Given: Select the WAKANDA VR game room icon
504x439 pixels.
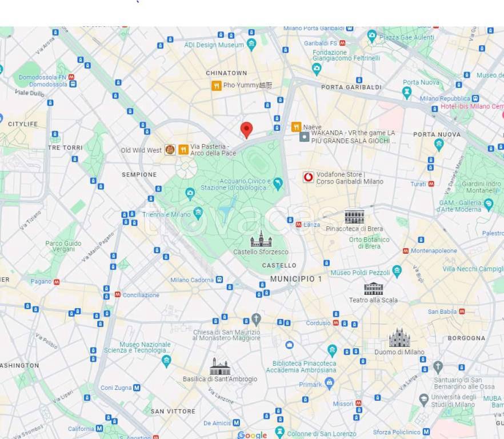Looking at the screenshot, I should (x=304, y=137).
